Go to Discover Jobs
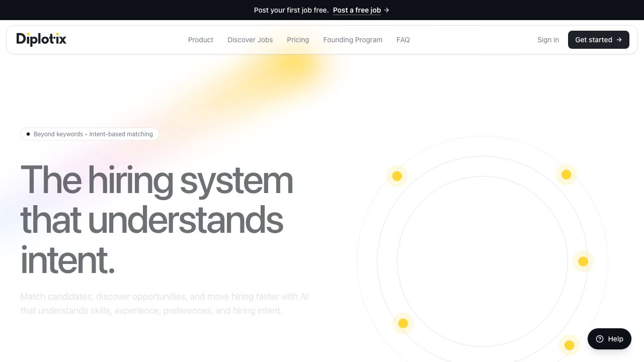This screenshot has height=362, width=644. pos(250,40)
